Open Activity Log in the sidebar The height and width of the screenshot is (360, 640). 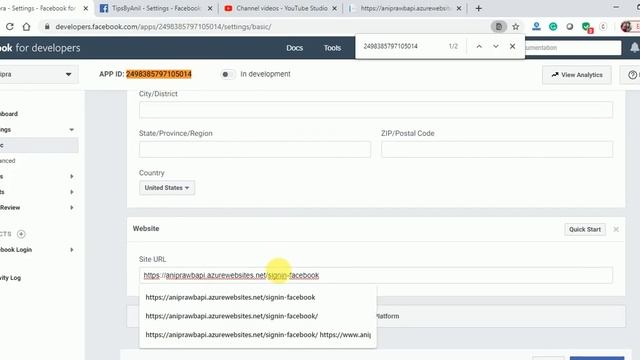tap(11, 278)
